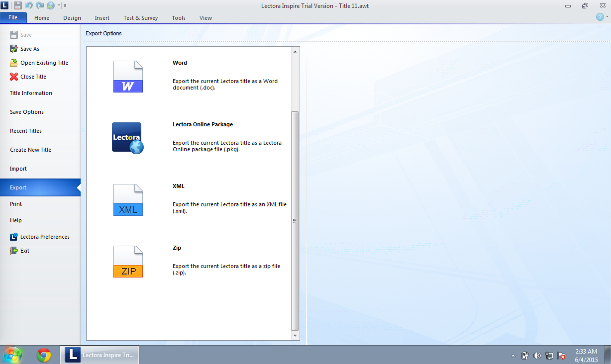Select Open Existing Title entry
Viewport: 611px width, 364px height.
44,63
